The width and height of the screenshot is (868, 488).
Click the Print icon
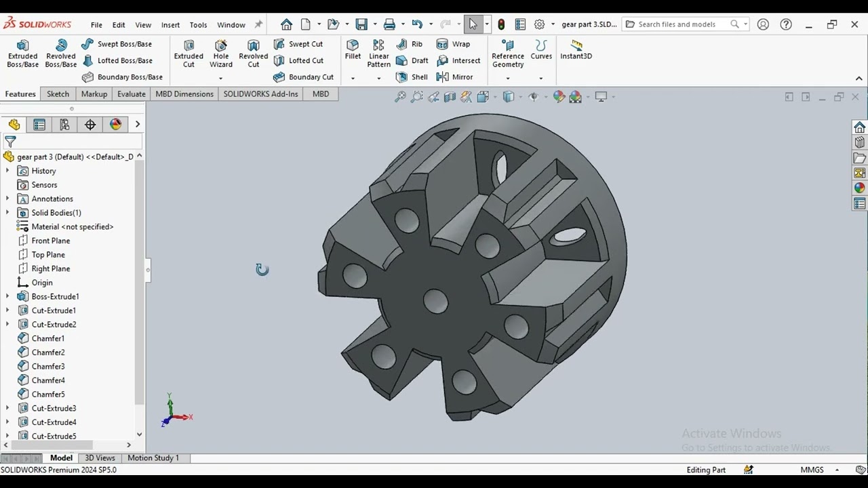(389, 24)
